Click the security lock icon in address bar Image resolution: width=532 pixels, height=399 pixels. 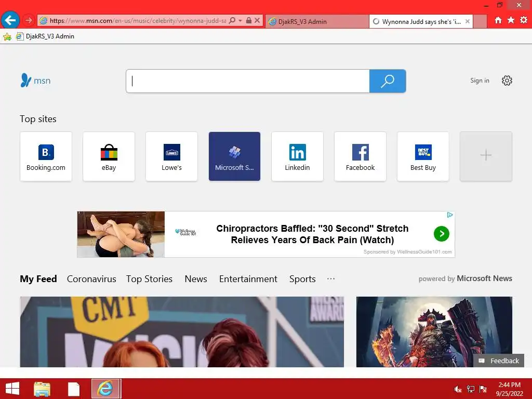pyautogui.click(x=249, y=21)
